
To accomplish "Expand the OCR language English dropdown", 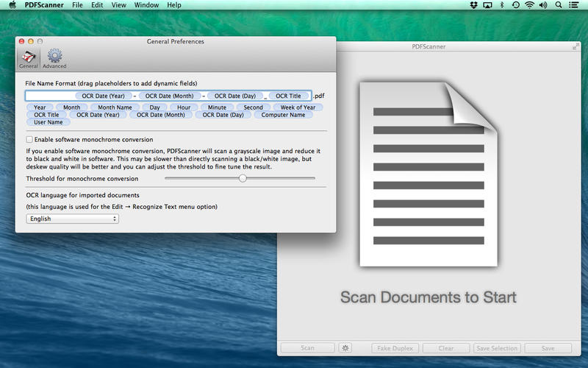I will point(72,219).
